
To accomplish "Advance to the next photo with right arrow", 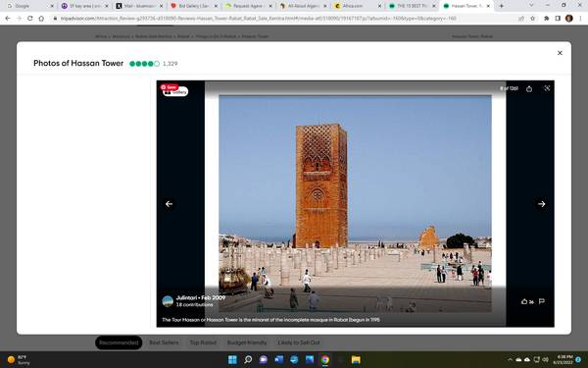I will point(541,204).
